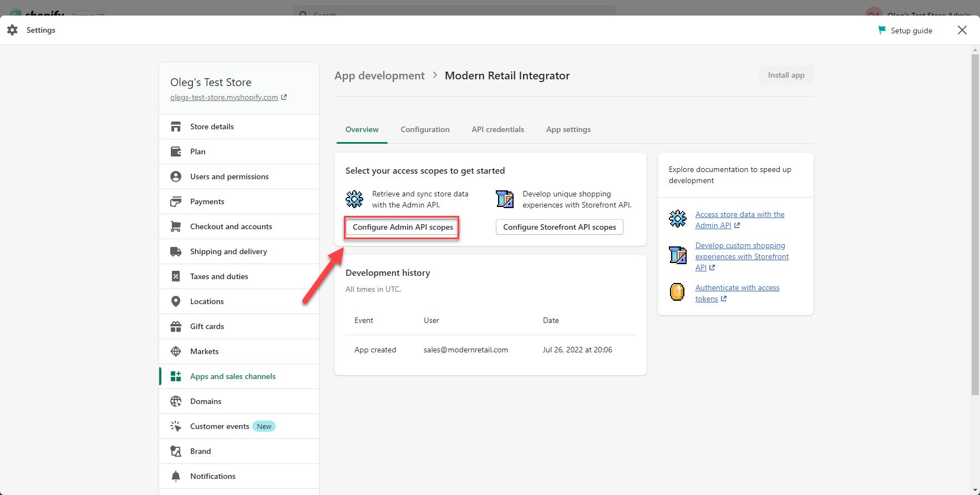The image size is (980, 495).
Task: Select Brand in the sidebar
Action: tap(239, 451)
